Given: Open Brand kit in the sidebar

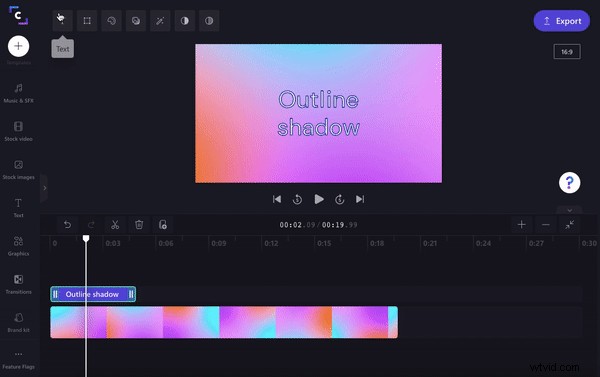Looking at the screenshot, I should click(x=18, y=323).
